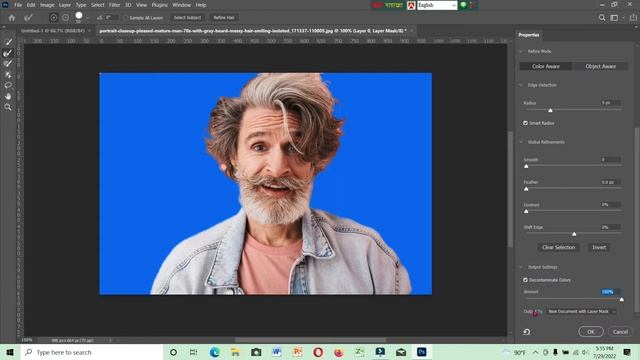Open the English language dropdown
This screenshot has width=640, height=360.
pyautogui.click(x=437, y=5)
